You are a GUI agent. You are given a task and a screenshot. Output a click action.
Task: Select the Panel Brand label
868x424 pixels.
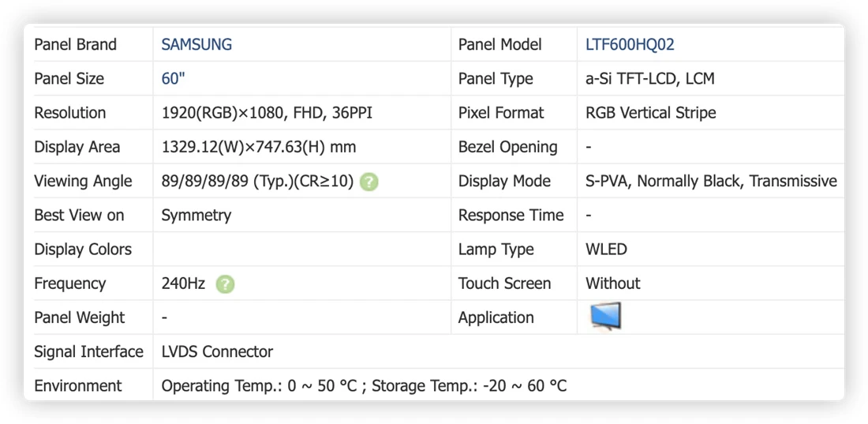(x=75, y=44)
